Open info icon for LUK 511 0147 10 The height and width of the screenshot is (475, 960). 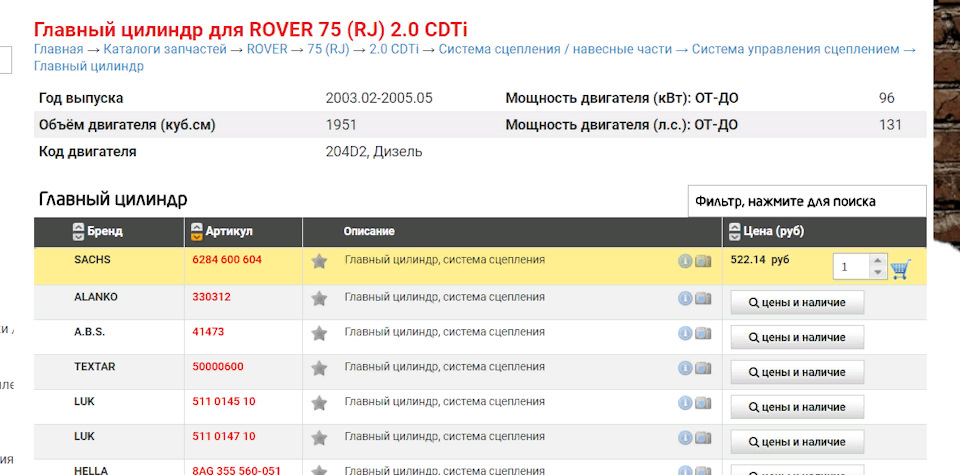(x=685, y=438)
